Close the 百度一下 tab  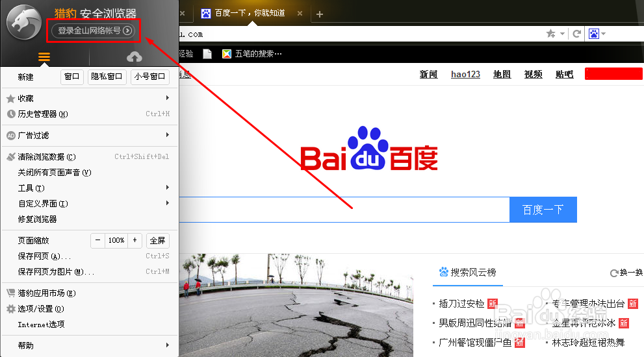click(x=300, y=14)
